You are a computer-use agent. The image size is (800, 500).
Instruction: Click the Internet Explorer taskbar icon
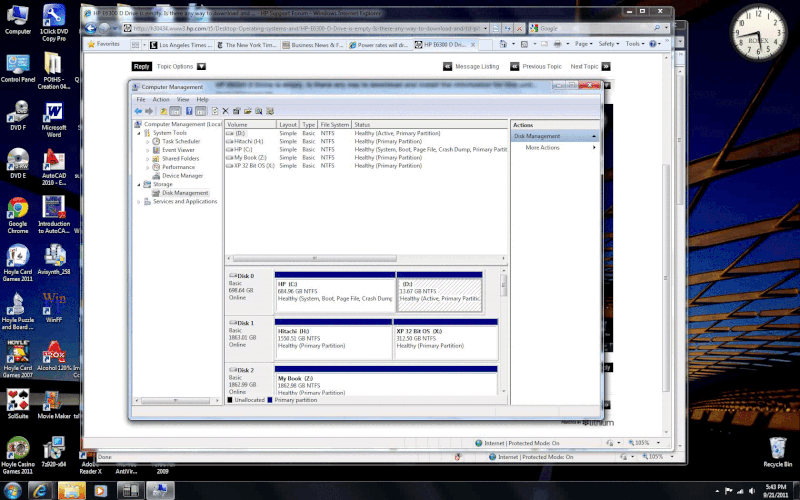41,490
